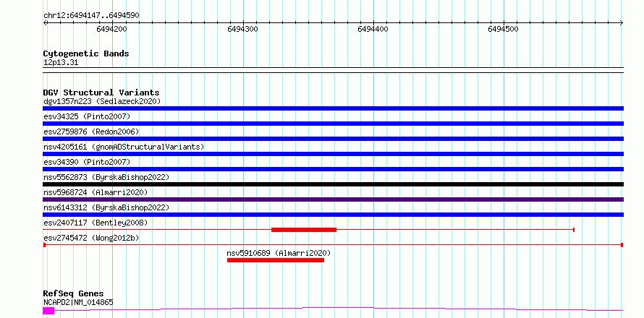Open the nsv5910689 (Almarri2020) label
The image size is (644, 318).
[x=279, y=253]
